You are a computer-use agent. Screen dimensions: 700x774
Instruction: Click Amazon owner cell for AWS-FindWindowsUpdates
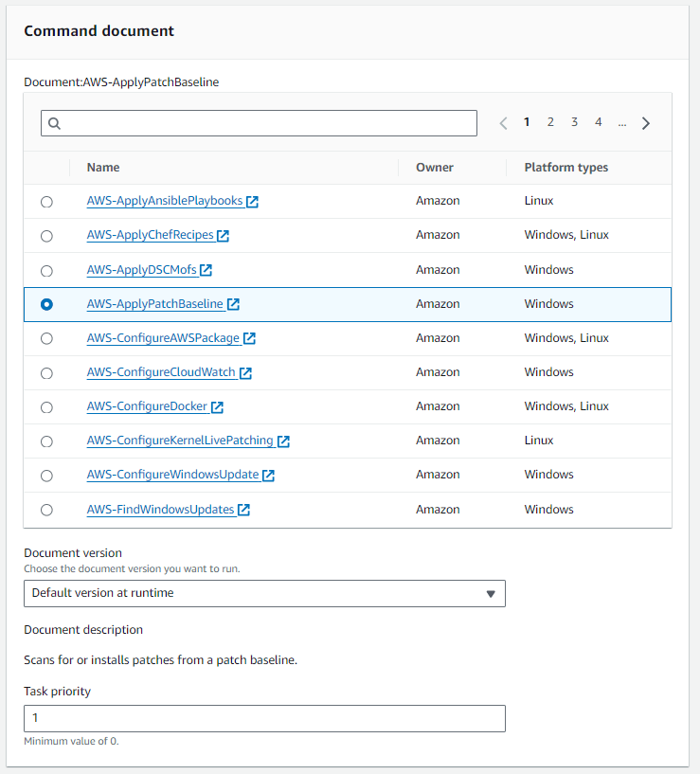pyautogui.click(x=438, y=510)
